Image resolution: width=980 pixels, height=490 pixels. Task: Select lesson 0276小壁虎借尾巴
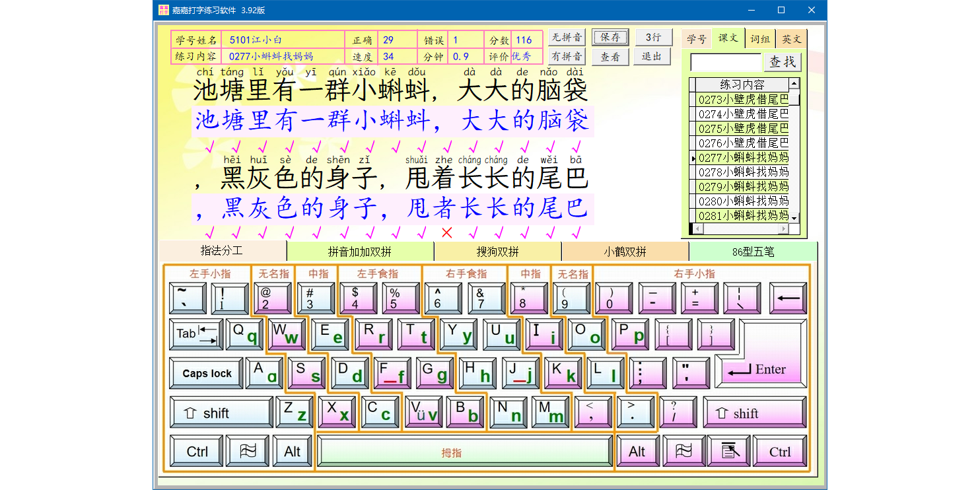pyautogui.click(x=743, y=143)
